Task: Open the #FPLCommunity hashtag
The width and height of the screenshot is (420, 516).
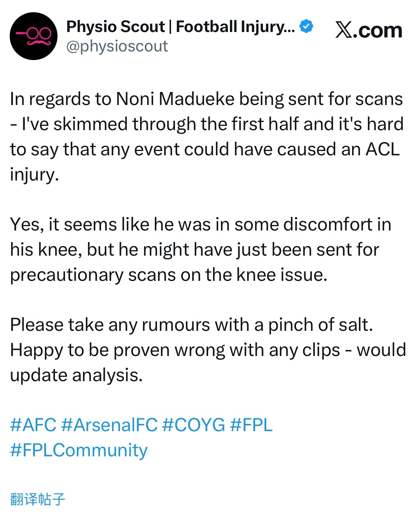Action: [x=79, y=450]
